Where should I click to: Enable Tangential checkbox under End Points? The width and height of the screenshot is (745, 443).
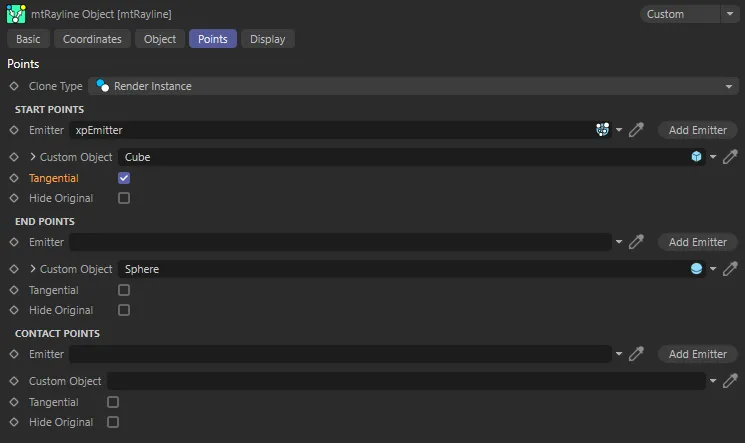pos(124,290)
